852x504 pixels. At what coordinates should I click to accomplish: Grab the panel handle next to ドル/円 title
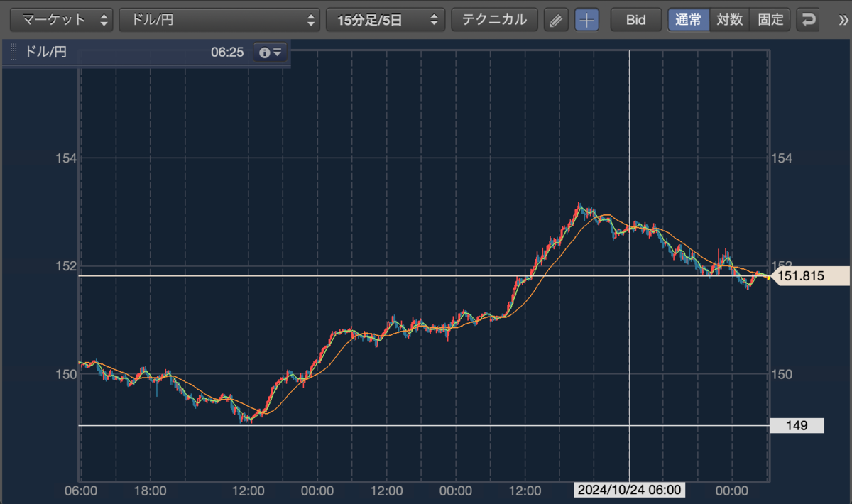coord(13,52)
